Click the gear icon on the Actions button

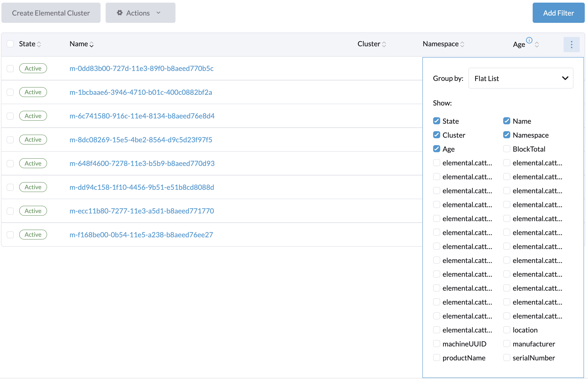click(120, 13)
